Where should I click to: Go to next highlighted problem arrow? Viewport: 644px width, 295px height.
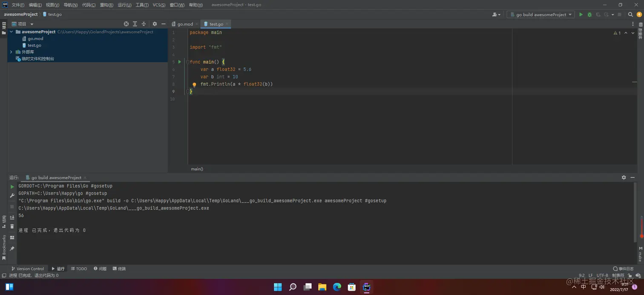(x=633, y=33)
